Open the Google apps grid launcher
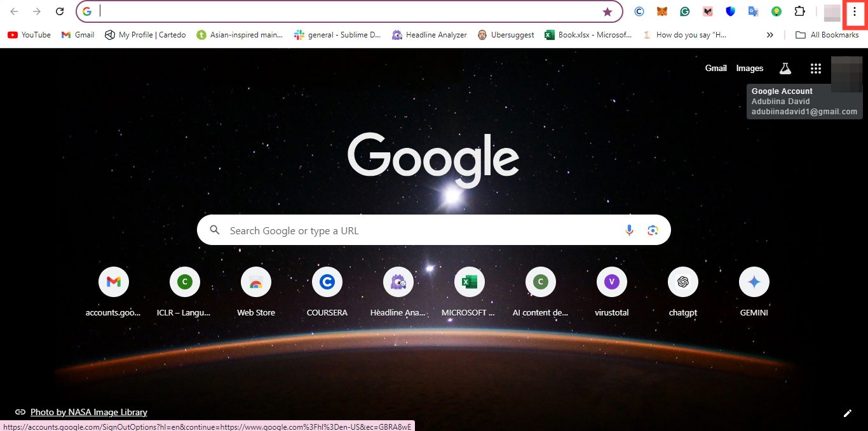This screenshot has height=431, width=868. 816,69
